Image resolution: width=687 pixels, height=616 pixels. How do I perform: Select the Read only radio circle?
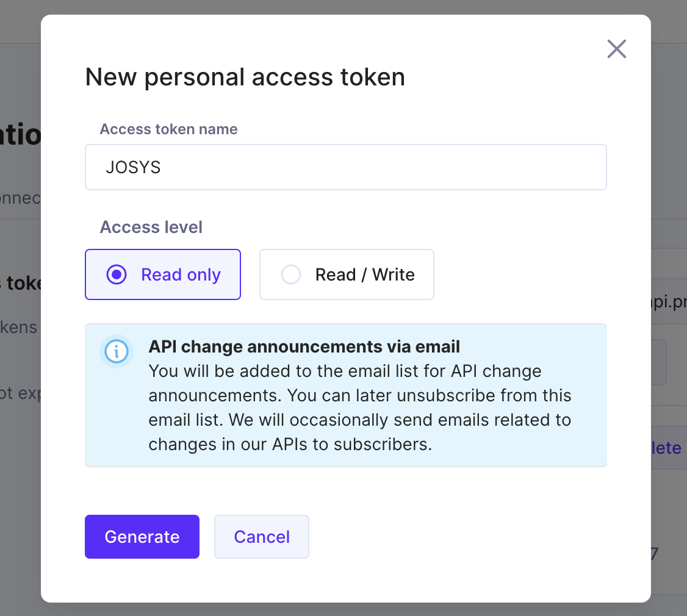click(117, 274)
